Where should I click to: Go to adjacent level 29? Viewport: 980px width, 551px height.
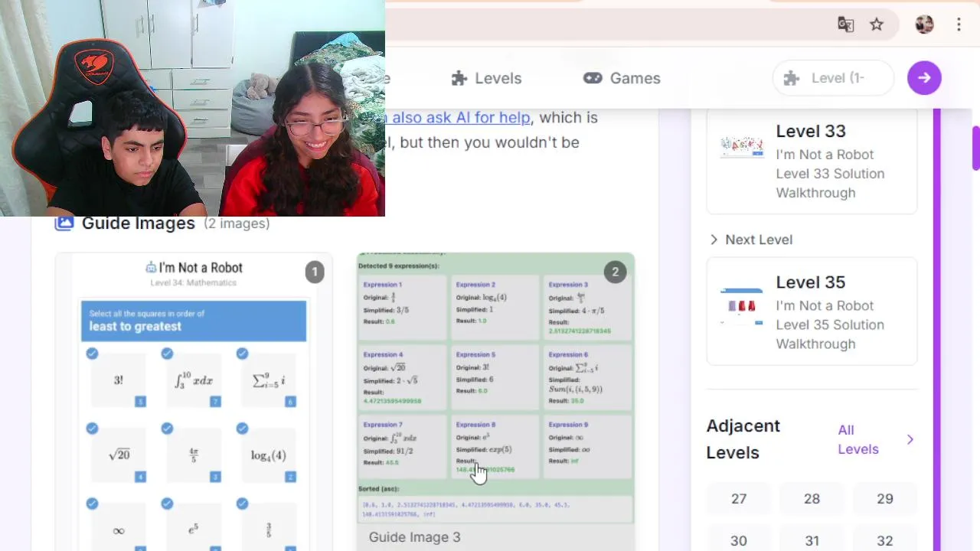(885, 499)
